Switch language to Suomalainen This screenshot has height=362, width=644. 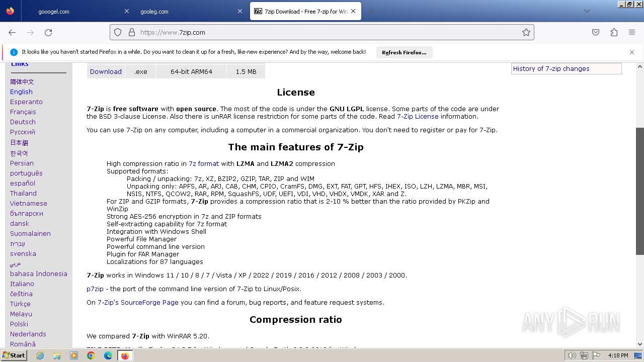tap(30, 233)
